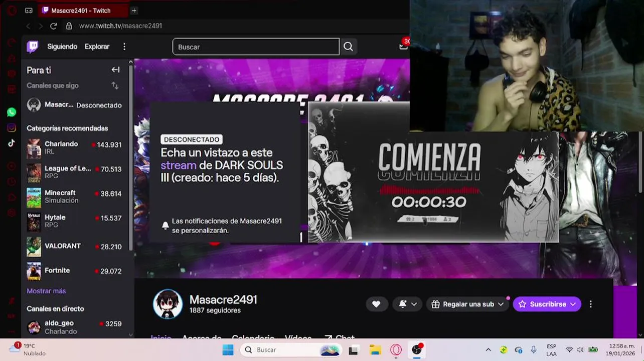Toggle microphone icon in system tray
Screen dimensions: 644x361
pyautogui.click(x=534, y=350)
